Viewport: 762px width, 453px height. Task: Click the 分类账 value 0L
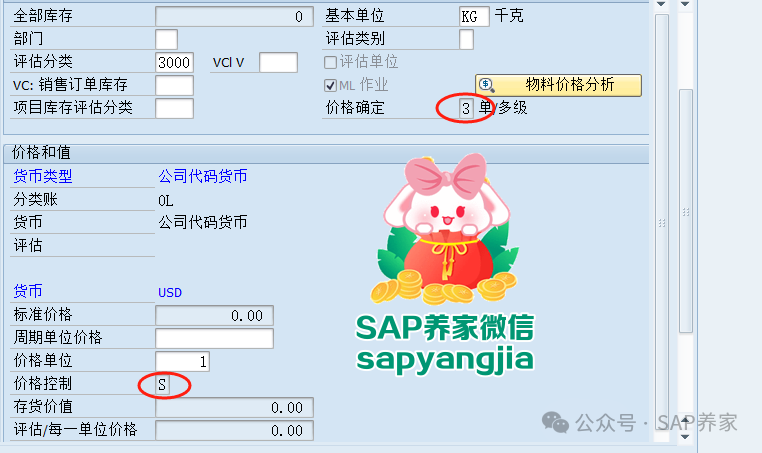[x=165, y=200]
